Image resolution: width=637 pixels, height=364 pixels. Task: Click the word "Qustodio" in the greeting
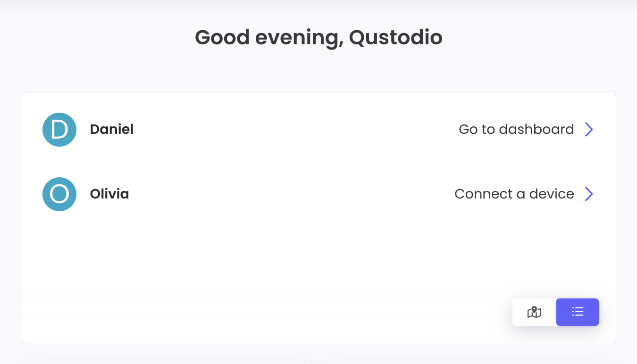[395, 38]
